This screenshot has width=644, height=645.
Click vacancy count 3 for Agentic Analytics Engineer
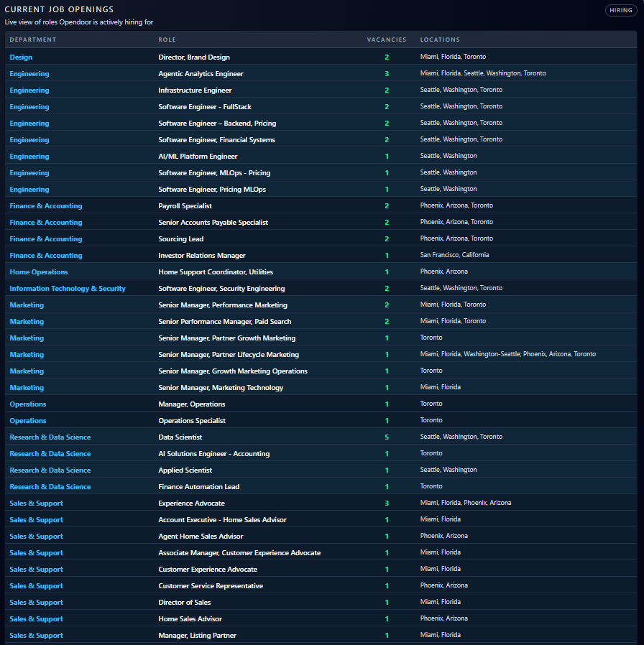[x=387, y=74]
